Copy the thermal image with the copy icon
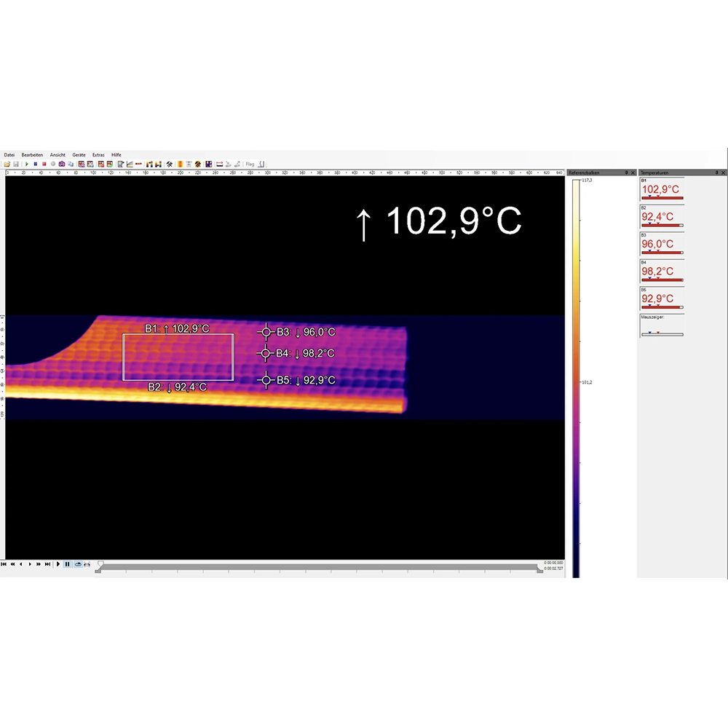This screenshot has width=728, height=728. coord(71,165)
